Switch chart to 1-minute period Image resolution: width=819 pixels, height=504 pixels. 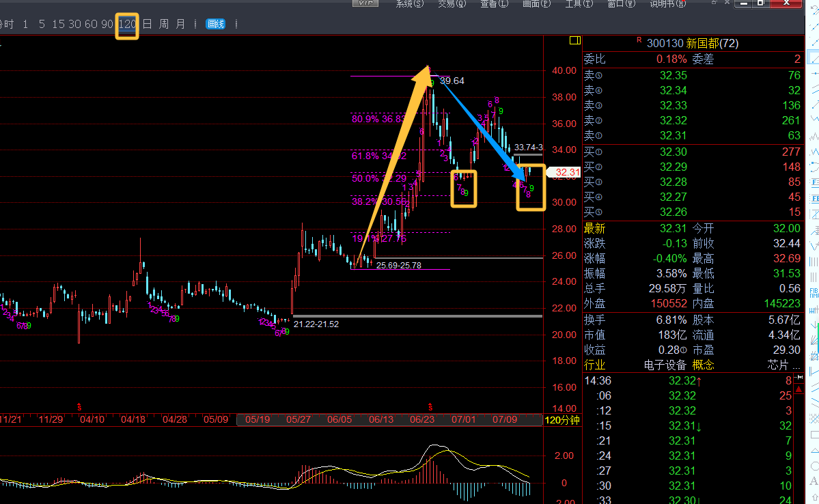pyautogui.click(x=25, y=24)
